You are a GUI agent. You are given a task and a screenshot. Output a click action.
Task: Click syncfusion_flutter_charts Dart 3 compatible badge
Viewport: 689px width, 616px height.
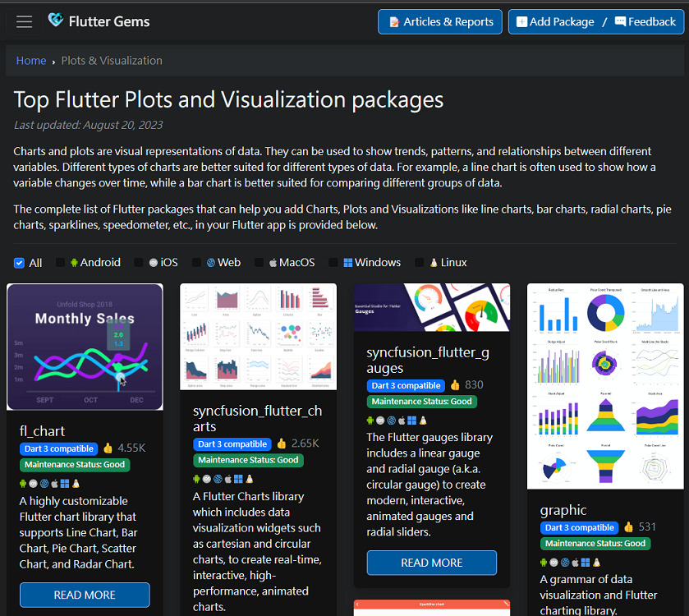click(x=232, y=444)
